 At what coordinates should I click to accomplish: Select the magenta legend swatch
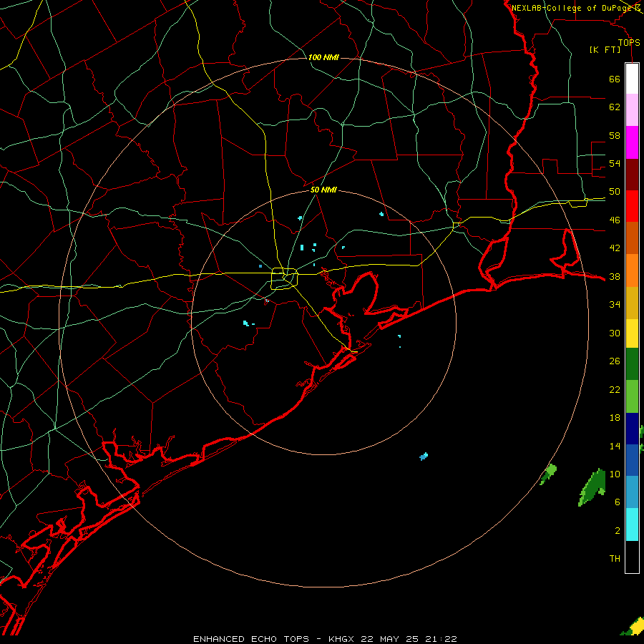632,142
